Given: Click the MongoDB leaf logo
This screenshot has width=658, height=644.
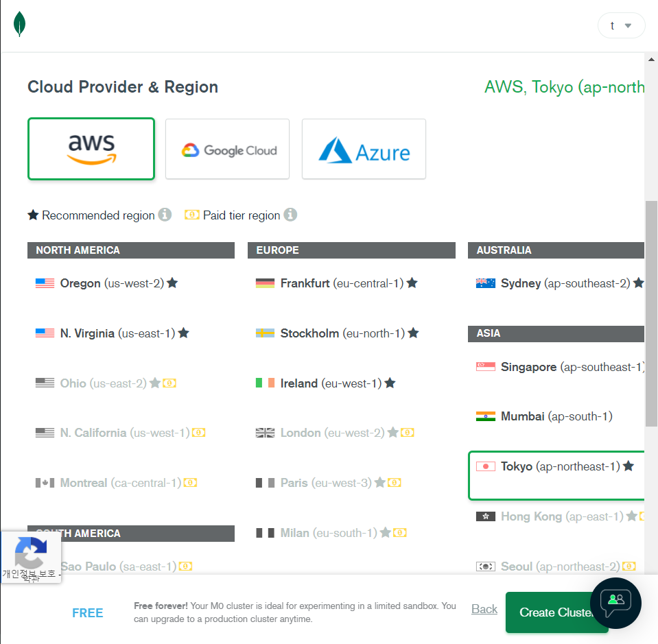Looking at the screenshot, I should click(x=19, y=24).
